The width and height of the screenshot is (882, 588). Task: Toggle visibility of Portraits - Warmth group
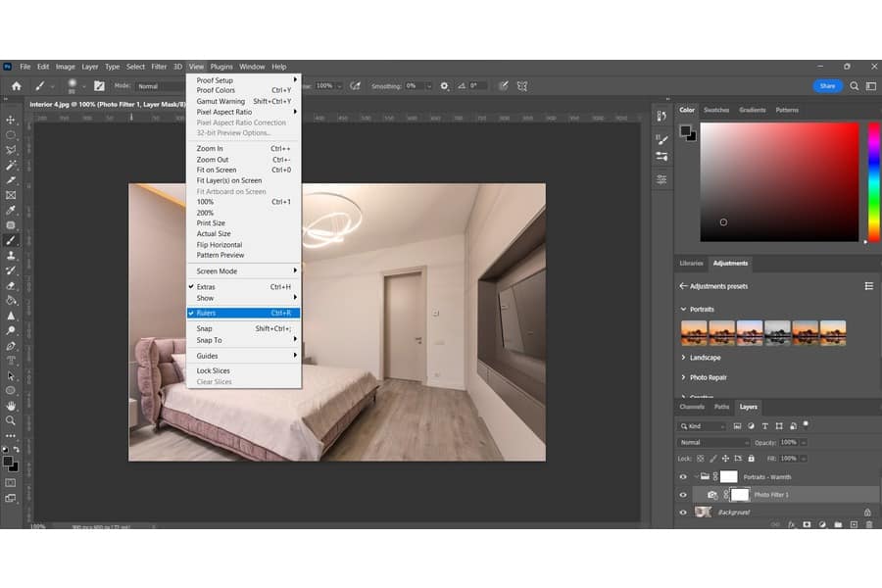pos(683,477)
